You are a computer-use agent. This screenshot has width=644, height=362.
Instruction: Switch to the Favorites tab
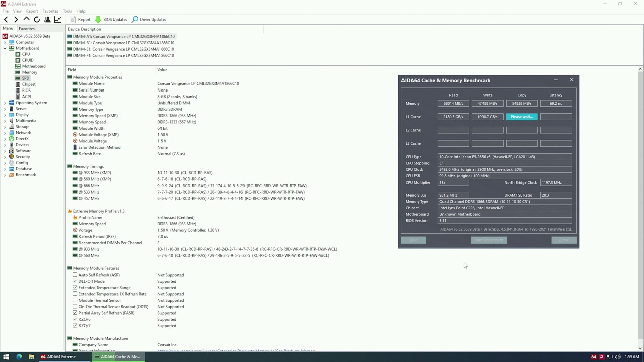(x=26, y=29)
